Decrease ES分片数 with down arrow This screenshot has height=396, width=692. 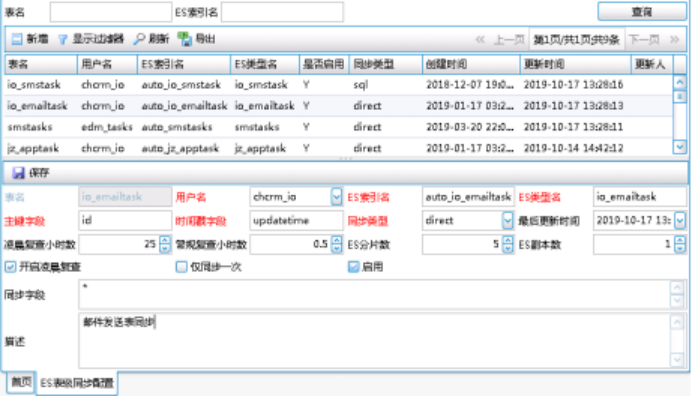coord(508,249)
